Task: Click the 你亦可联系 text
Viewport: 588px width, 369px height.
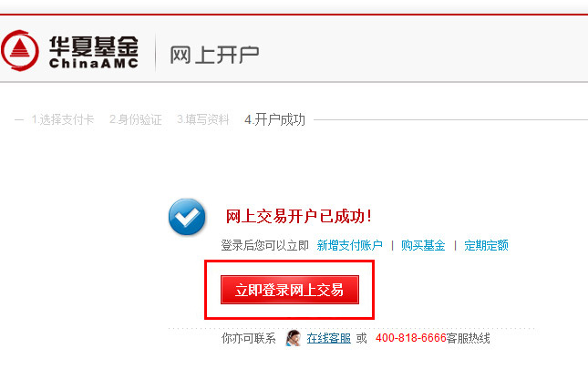Action: click(x=249, y=338)
